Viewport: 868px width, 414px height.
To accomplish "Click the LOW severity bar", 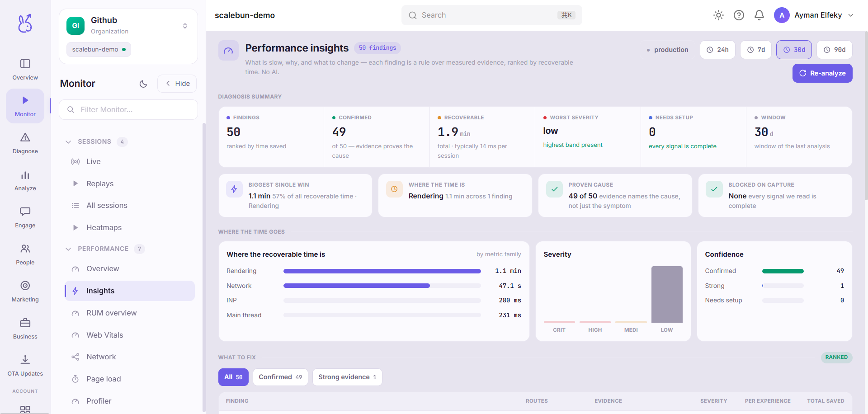I will [667, 294].
